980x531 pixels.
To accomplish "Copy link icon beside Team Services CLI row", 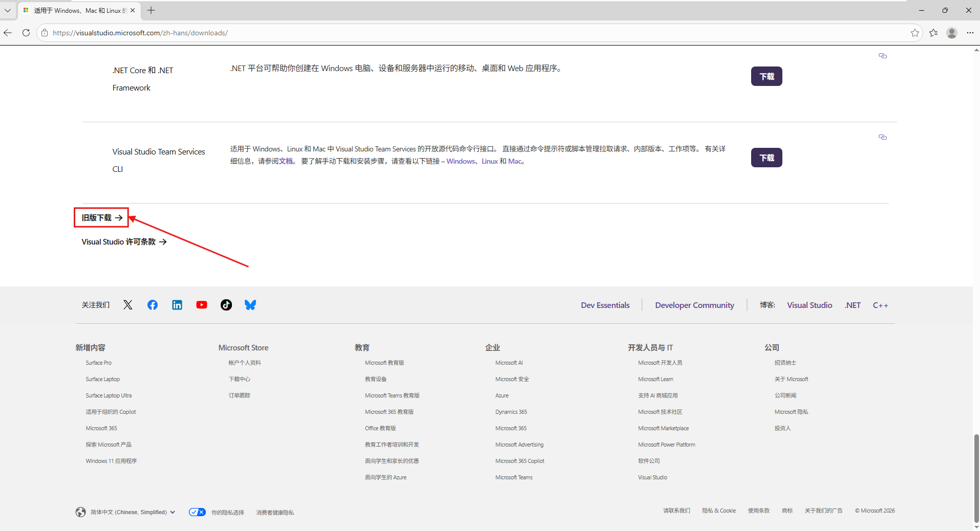I will coord(883,137).
